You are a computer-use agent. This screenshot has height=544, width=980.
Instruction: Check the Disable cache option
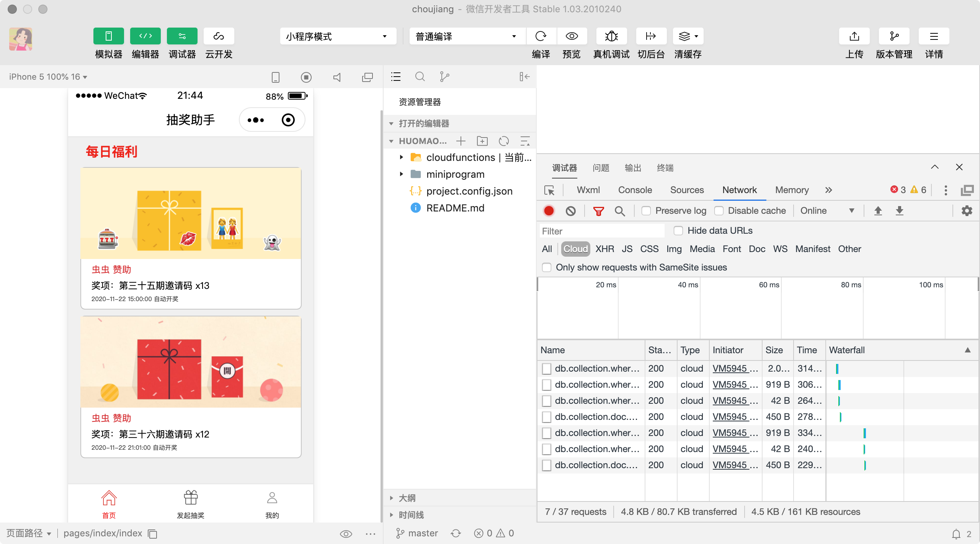pos(719,211)
